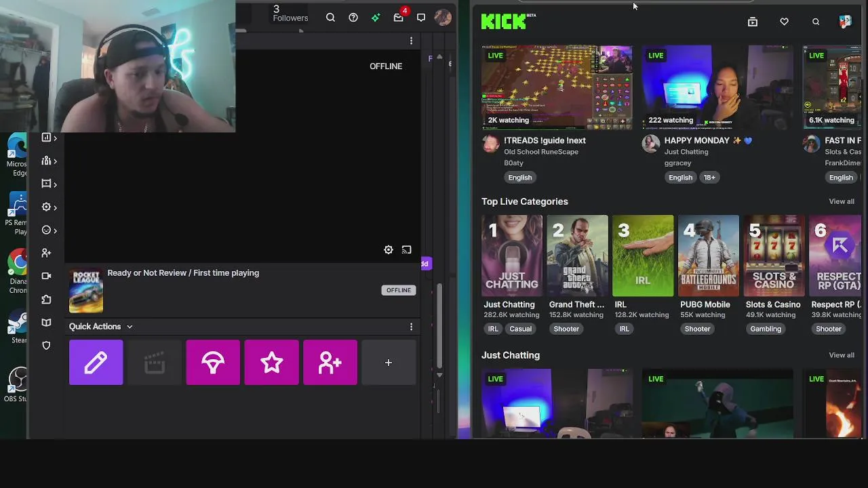Click IRL tag under IRL category
The height and width of the screenshot is (488, 868).
624,329
